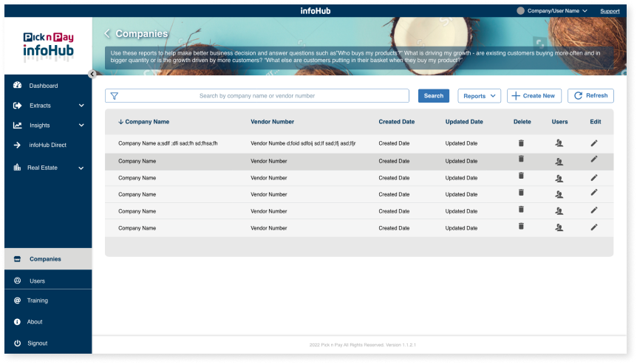Select Companies in the sidebar
Viewport: 637px width, 364px height.
point(48,259)
